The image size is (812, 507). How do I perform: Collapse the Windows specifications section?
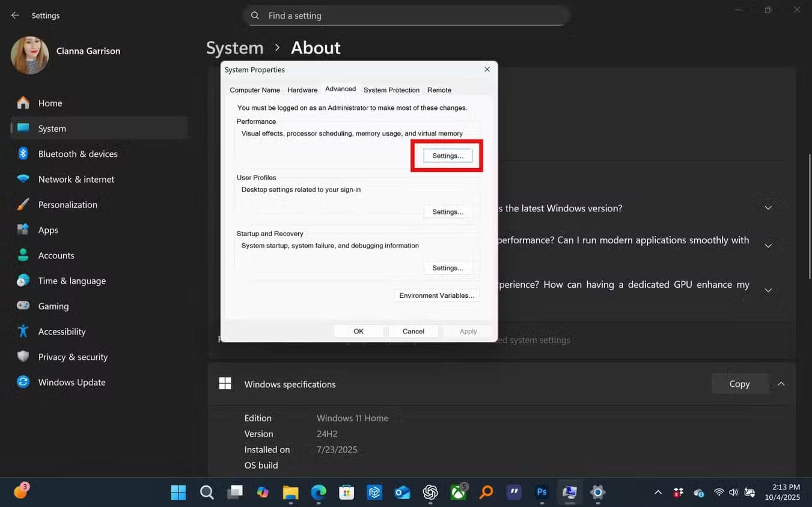click(781, 384)
